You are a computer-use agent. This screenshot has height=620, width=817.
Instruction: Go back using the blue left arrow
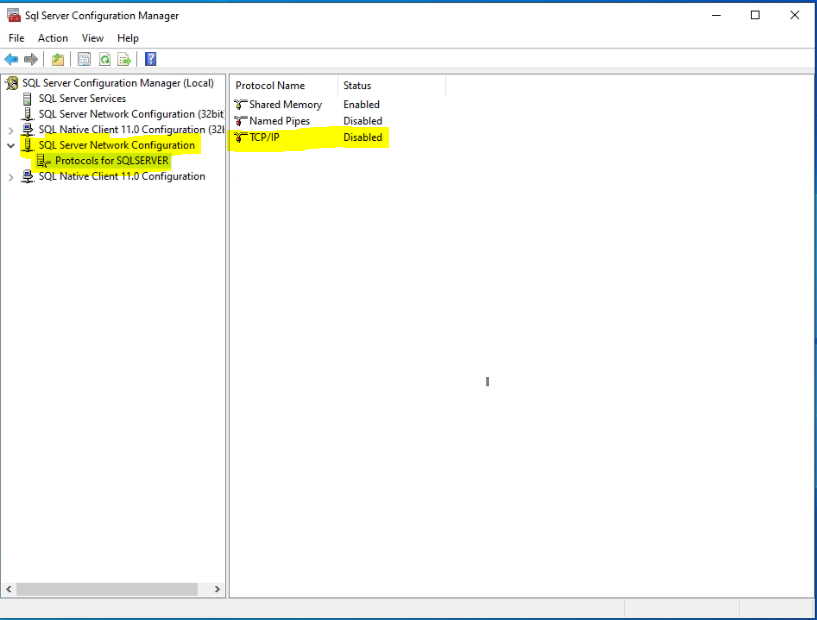(11, 59)
